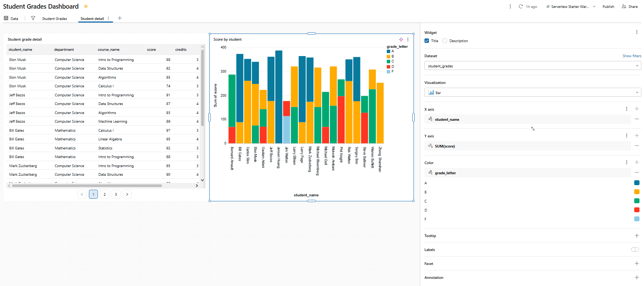Click the assistant sparkle icon on chart
This screenshot has width=644, height=286.
pos(401,40)
